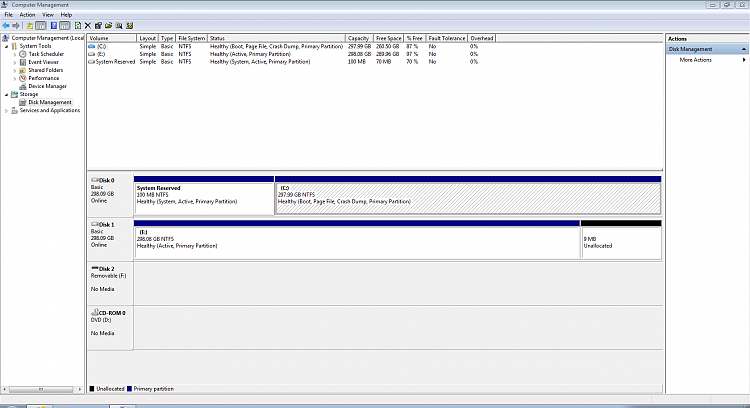Click the Disk 0 label panel

[110, 195]
